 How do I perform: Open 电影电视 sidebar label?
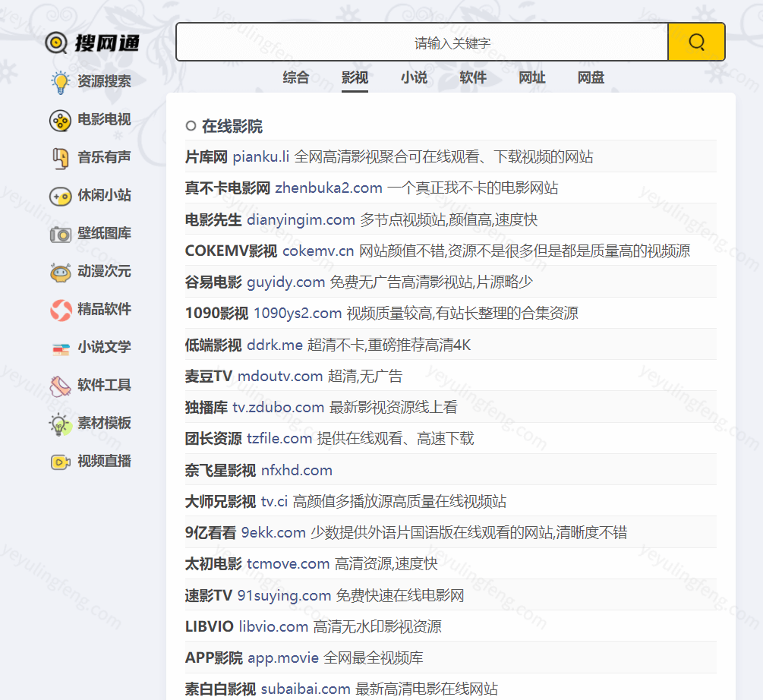coord(104,119)
